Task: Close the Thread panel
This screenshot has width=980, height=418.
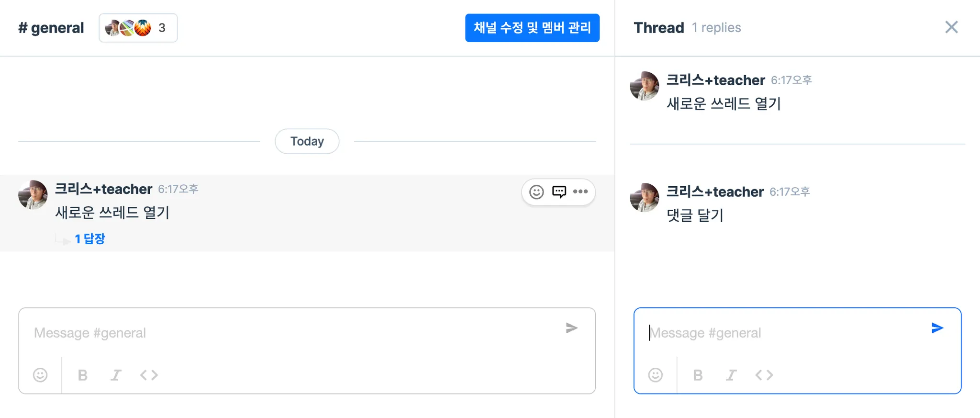Action: coord(951,27)
